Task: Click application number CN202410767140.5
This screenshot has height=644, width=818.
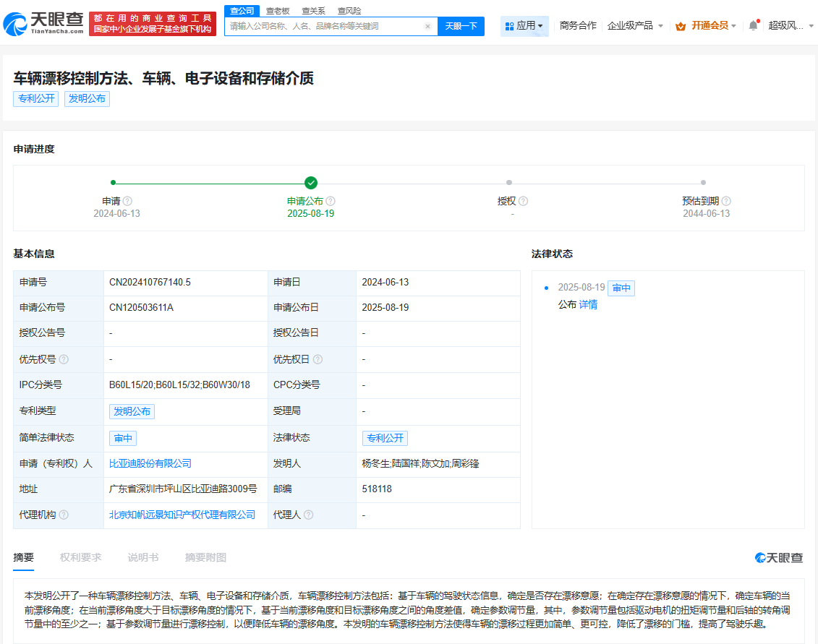Action: [150, 282]
